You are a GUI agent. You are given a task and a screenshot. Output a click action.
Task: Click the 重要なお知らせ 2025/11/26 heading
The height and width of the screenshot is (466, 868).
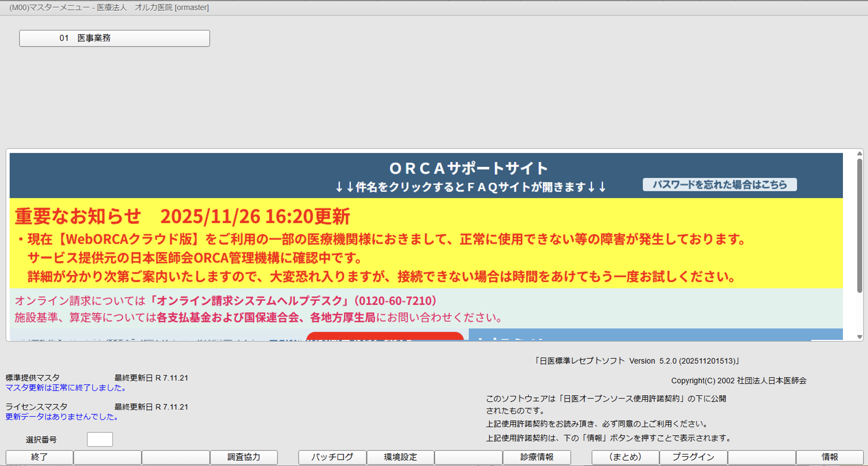pyautogui.click(x=183, y=216)
